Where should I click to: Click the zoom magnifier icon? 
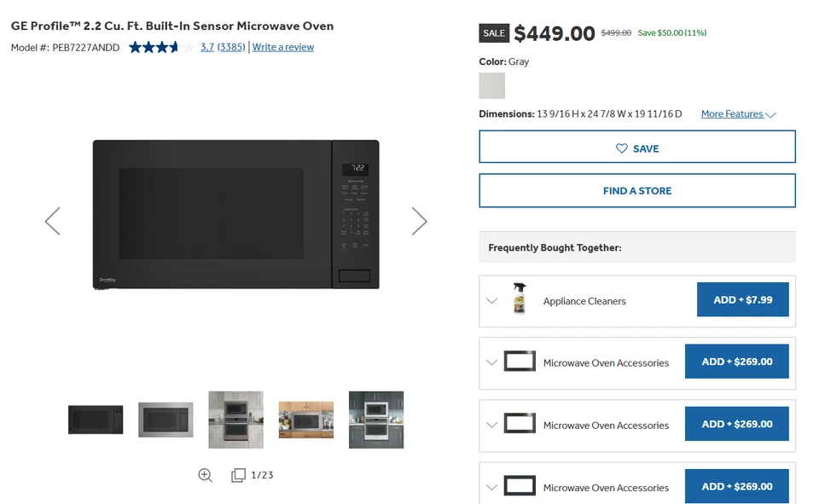coord(205,475)
